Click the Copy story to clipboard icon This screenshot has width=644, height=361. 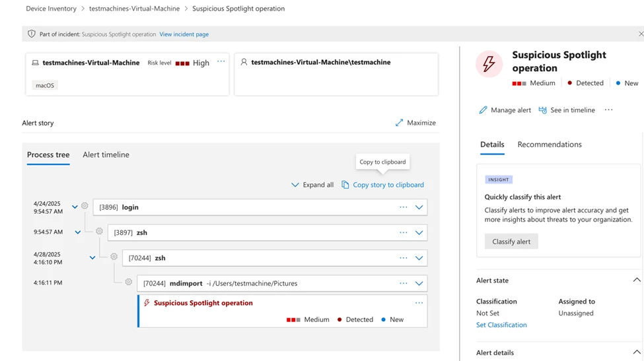345,185
